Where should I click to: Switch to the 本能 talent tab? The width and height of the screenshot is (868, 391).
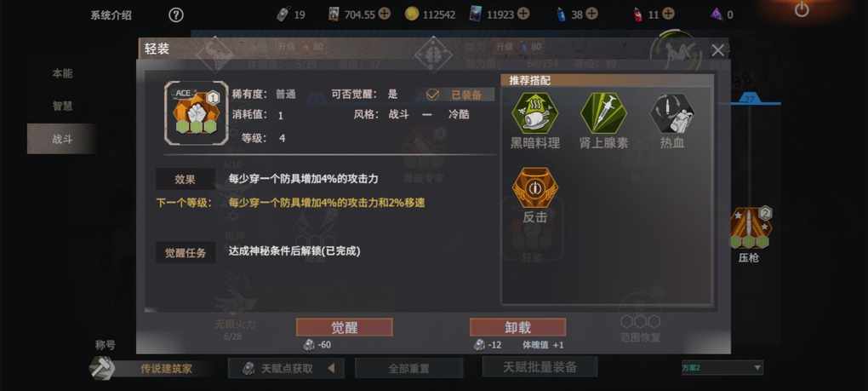(62, 73)
